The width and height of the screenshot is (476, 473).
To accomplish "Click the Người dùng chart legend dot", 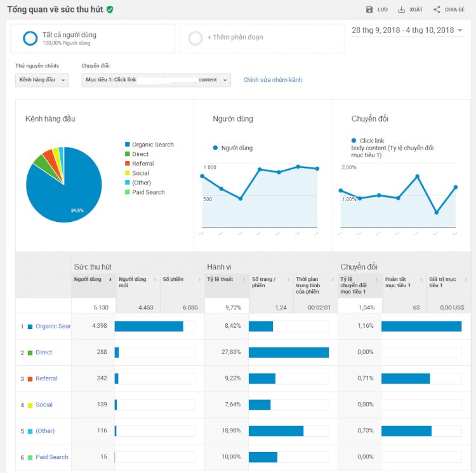I will click(215, 148).
